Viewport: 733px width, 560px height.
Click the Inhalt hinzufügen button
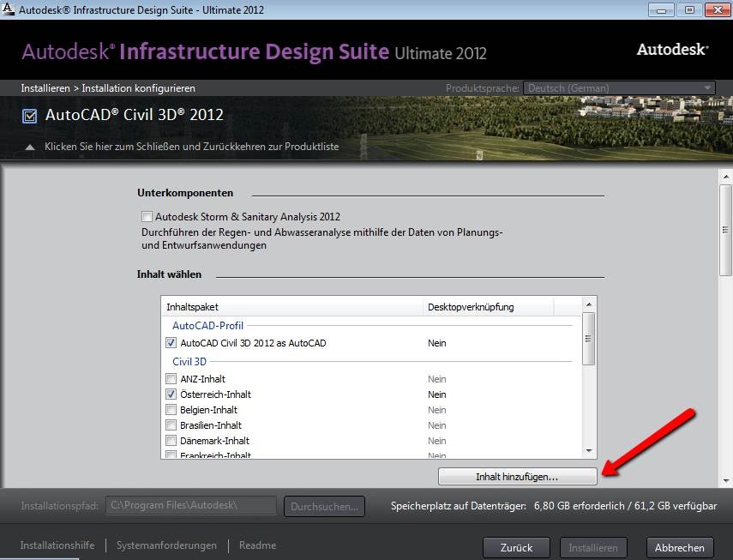[x=518, y=476]
